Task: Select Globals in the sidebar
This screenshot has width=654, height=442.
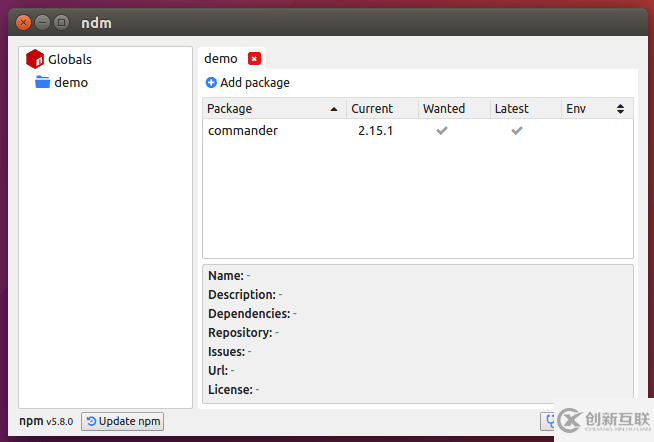Action: click(x=70, y=59)
